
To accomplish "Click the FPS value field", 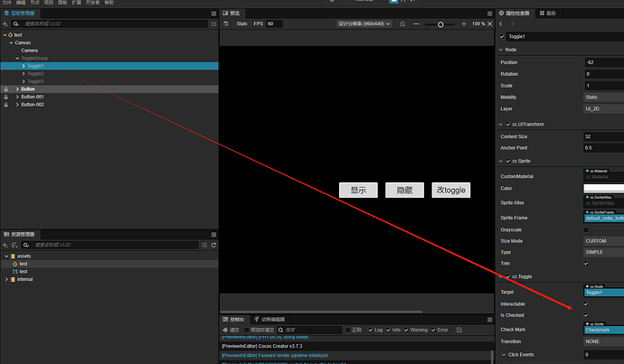I will [275, 23].
